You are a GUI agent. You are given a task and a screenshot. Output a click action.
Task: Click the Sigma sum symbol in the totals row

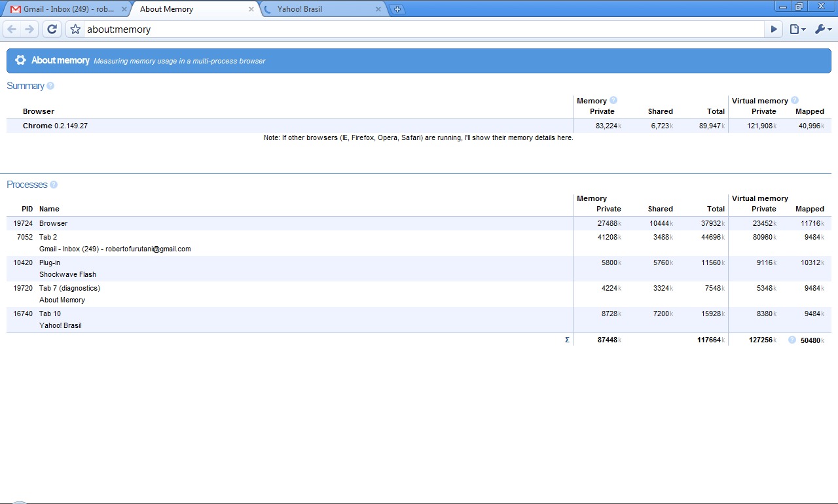567,340
